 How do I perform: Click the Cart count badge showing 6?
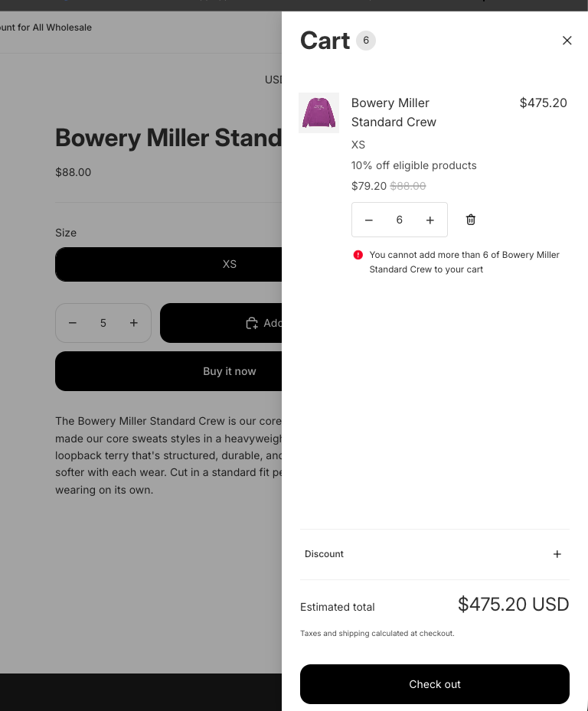[366, 41]
